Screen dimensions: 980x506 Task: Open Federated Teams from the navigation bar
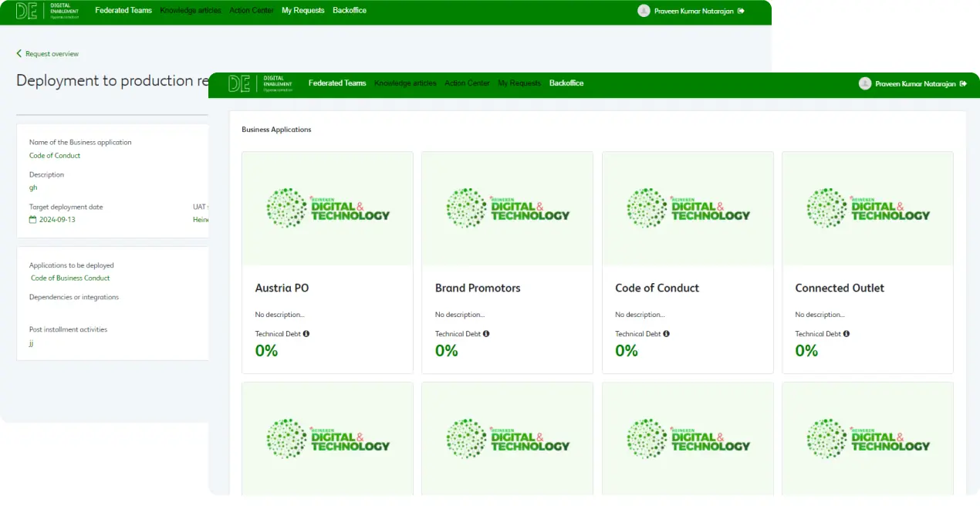tap(337, 83)
